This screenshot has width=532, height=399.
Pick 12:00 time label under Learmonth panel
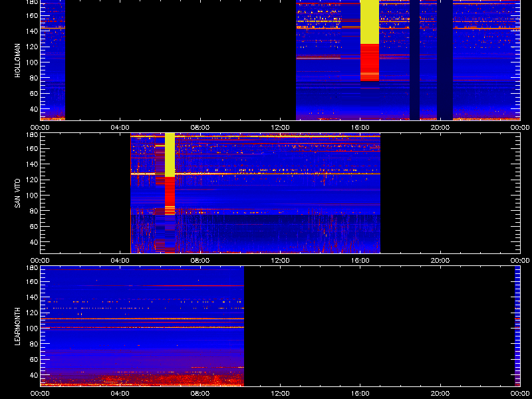[x=280, y=394]
